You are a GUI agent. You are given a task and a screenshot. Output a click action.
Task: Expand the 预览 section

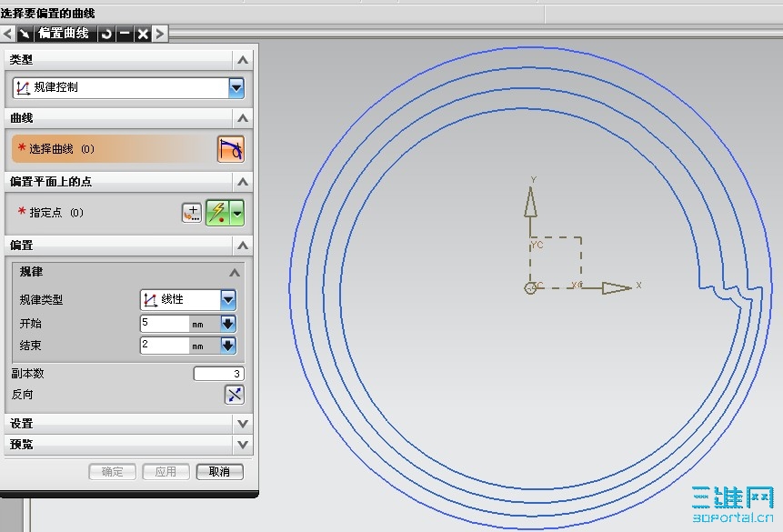[x=243, y=444]
